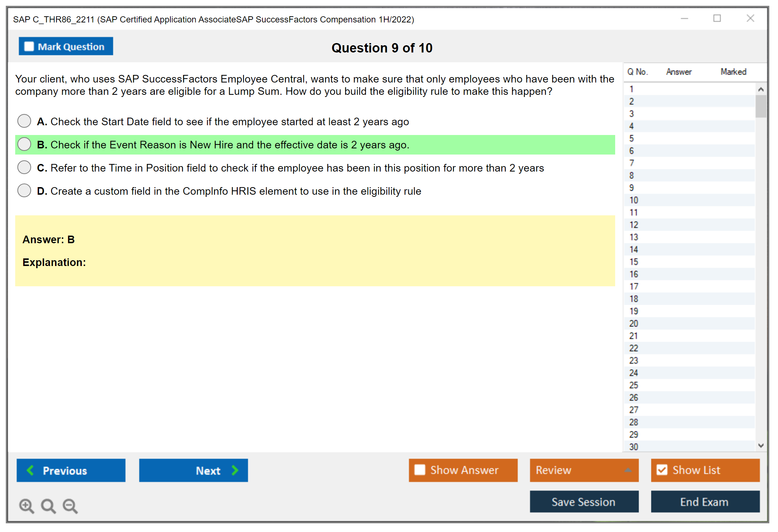Jump to question 3 in list
The height and width of the screenshot is (532, 778).
(631, 114)
